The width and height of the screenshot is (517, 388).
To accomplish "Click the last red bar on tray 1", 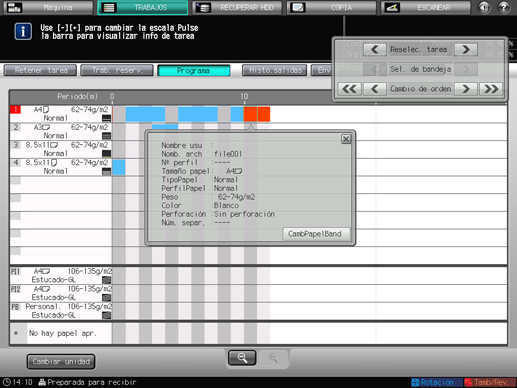I will (264, 114).
